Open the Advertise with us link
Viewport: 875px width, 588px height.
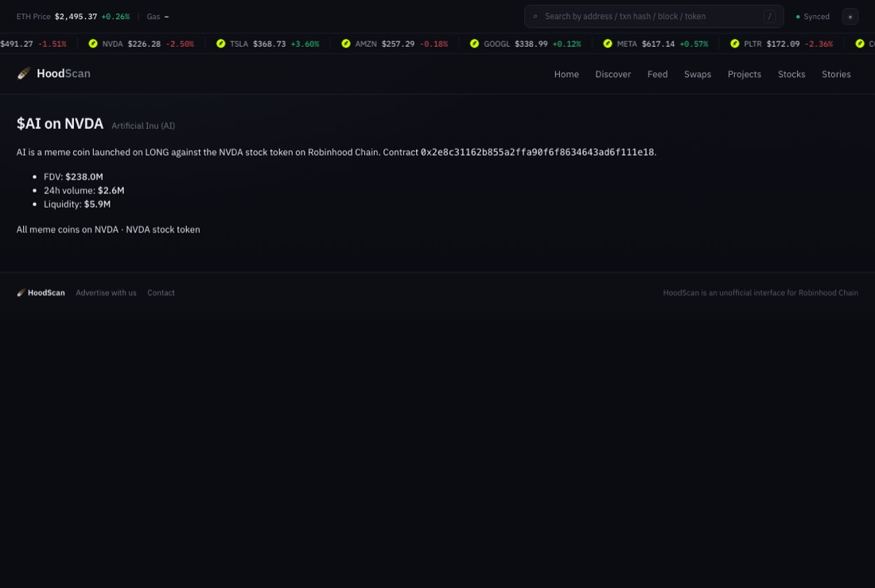106,293
